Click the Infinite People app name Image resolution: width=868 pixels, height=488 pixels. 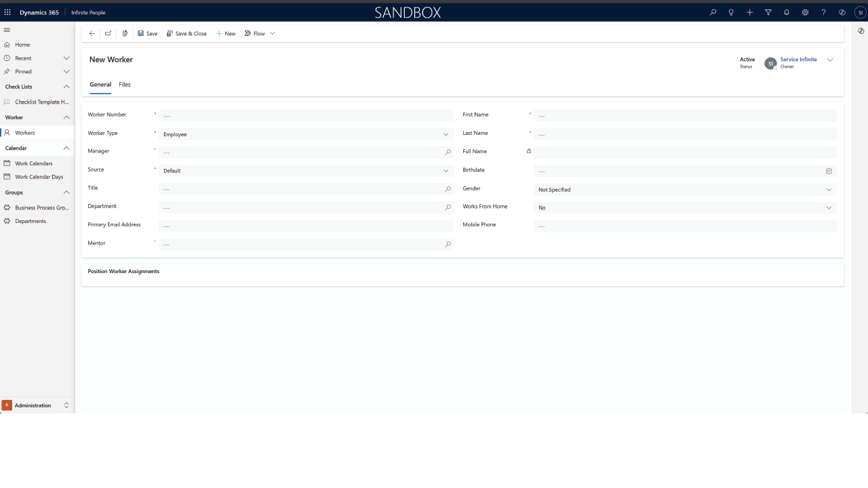click(88, 12)
